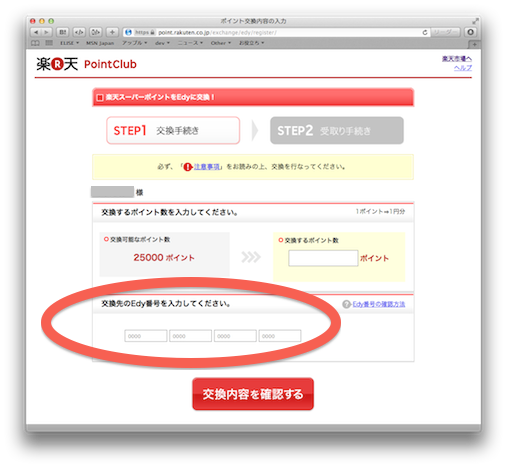This screenshot has width=507, height=468.
Task: Click the 注意事項 link
Action: [207, 167]
